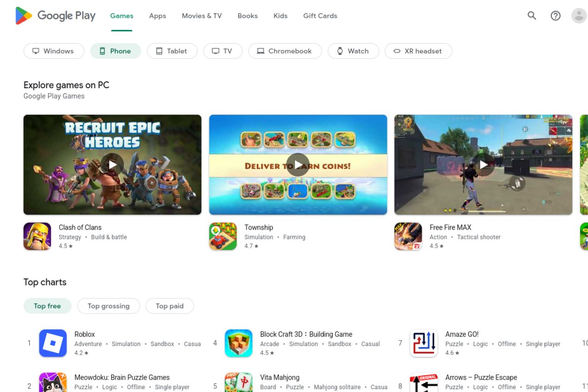Play the Free Fire MAX video
The image size is (588, 392).
point(483,165)
